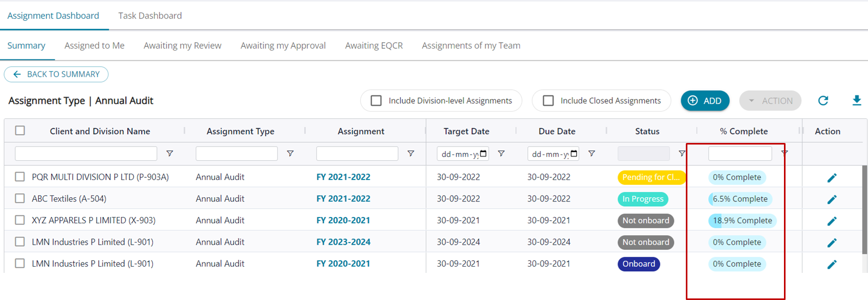
Task: Open the Target Date calendar picker
Action: coord(483,154)
